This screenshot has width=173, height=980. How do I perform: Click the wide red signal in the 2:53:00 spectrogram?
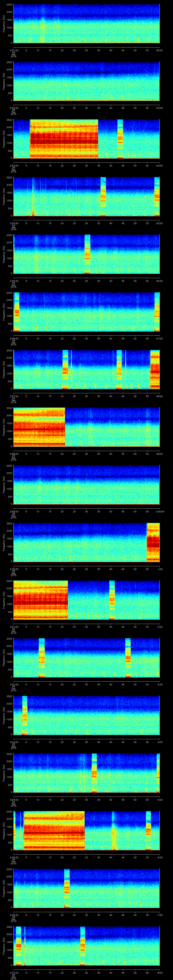point(64,139)
